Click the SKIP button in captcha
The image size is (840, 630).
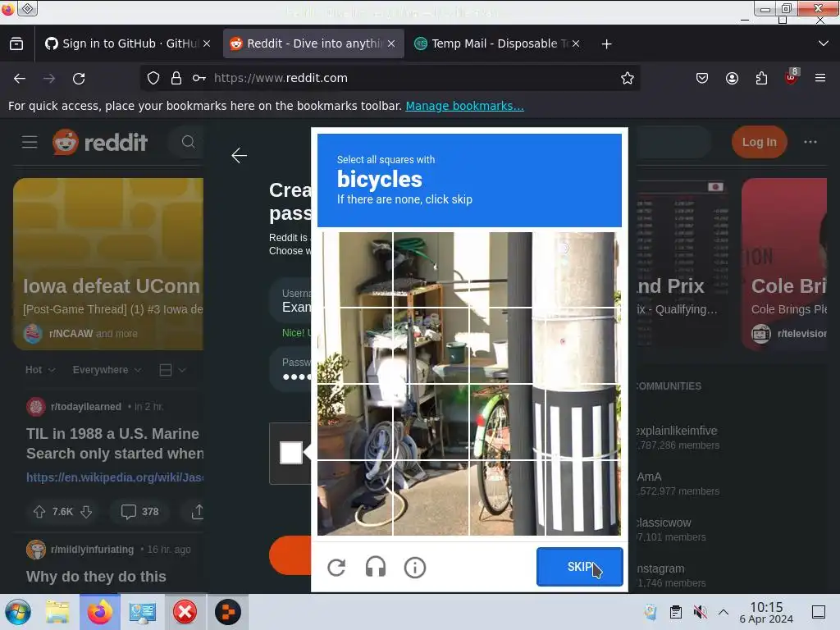pos(580,567)
